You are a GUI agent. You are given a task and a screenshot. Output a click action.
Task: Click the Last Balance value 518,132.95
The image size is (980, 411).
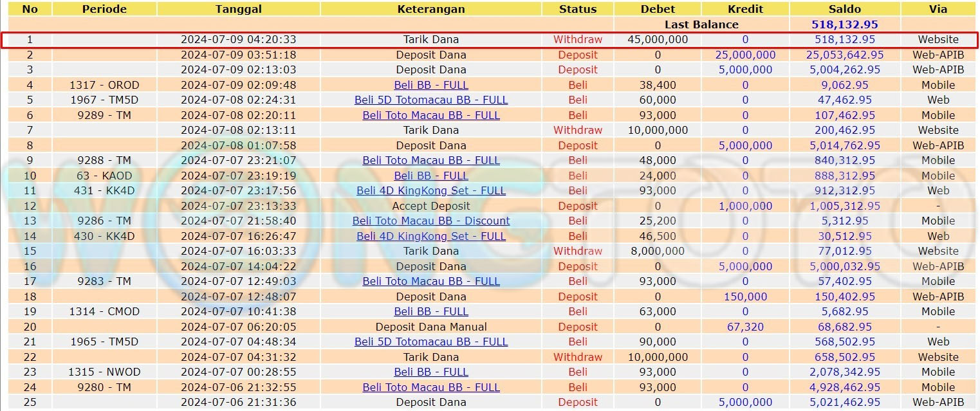click(x=845, y=24)
